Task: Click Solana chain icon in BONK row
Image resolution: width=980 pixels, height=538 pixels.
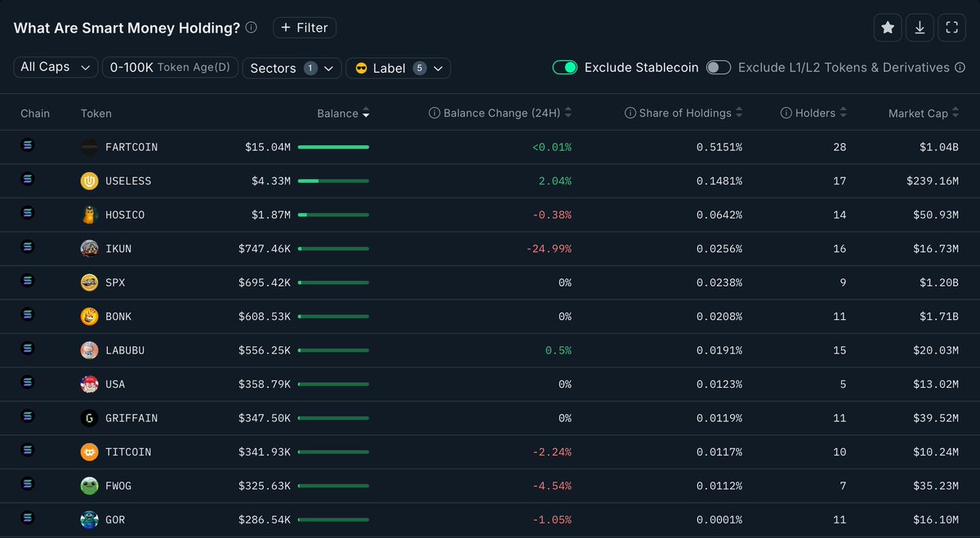Action: [26, 314]
